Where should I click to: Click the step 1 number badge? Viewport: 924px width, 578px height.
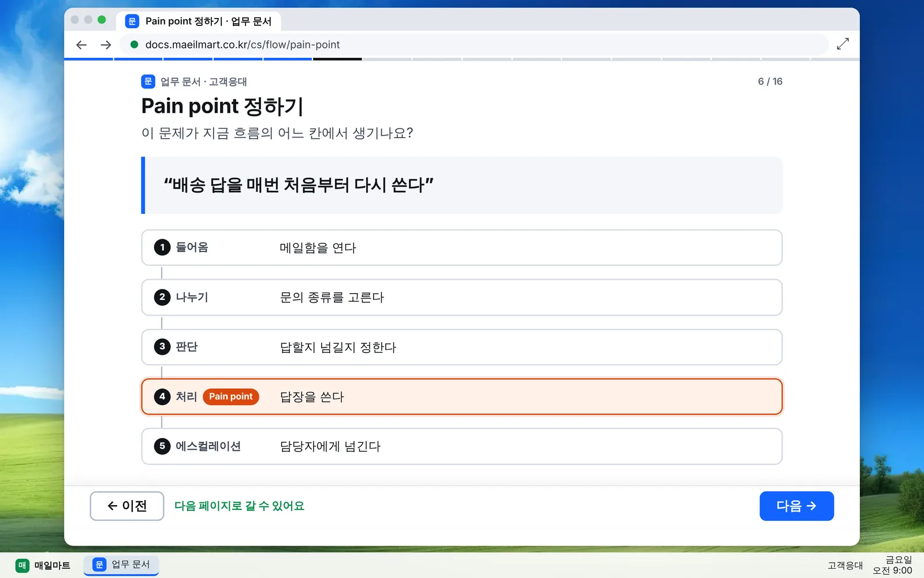coord(162,247)
